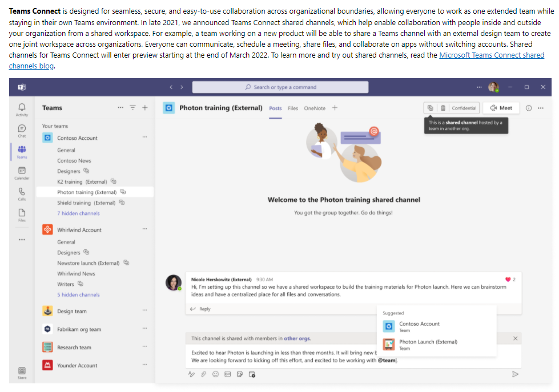Screen dimensions: 559x392
Task: Click the filter icon in Teams header
Action: [132, 108]
